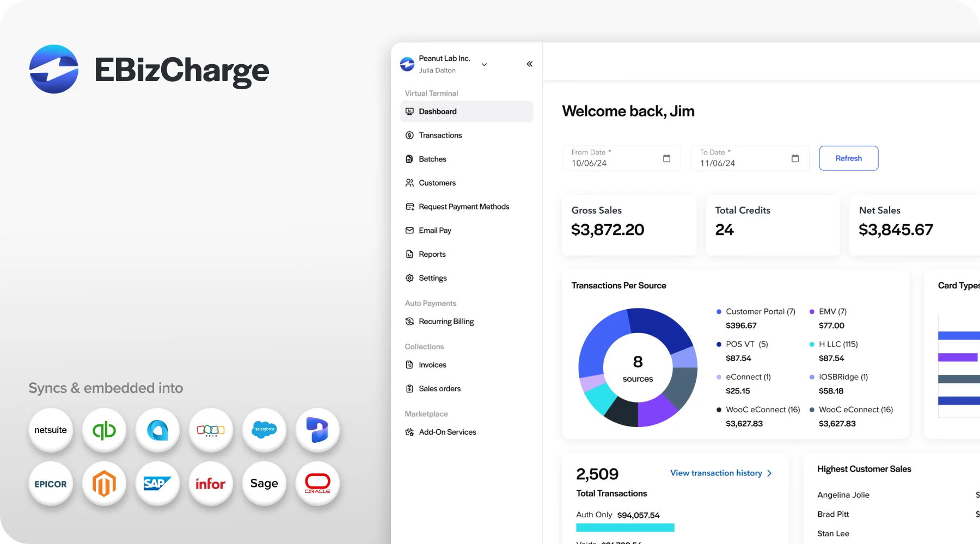This screenshot has height=544, width=980.
Task: Click the Invoices icon in sidebar
Action: [409, 365]
